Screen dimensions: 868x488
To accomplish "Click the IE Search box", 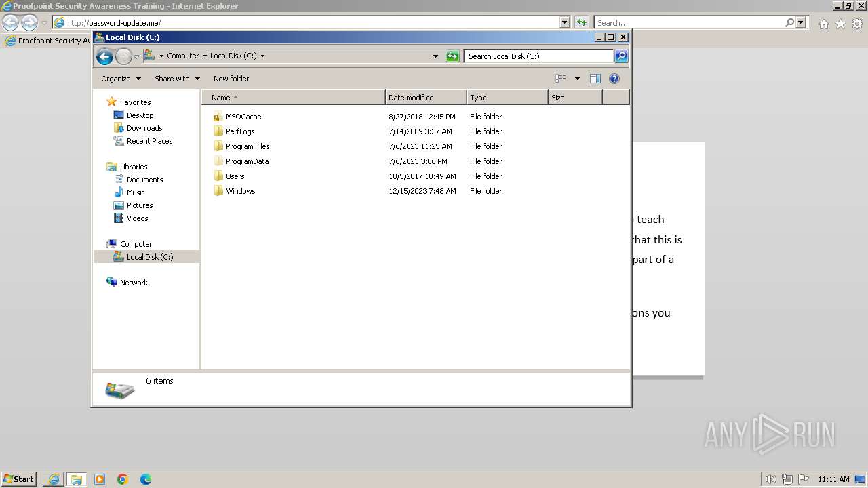I will (689, 23).
